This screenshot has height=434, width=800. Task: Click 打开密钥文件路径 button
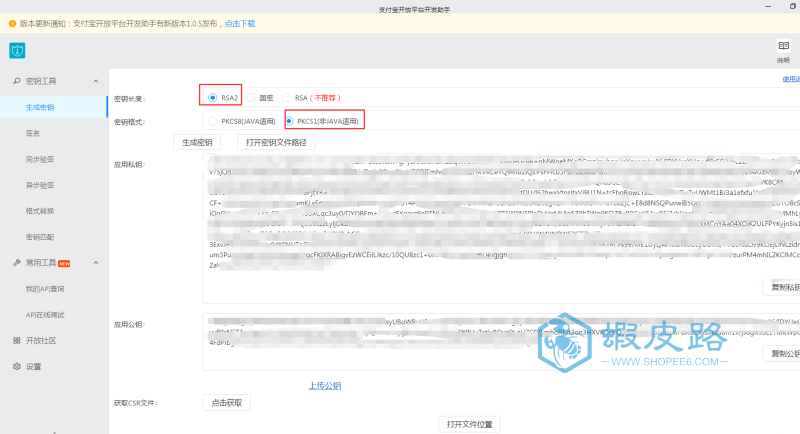(x=276, y=142)
